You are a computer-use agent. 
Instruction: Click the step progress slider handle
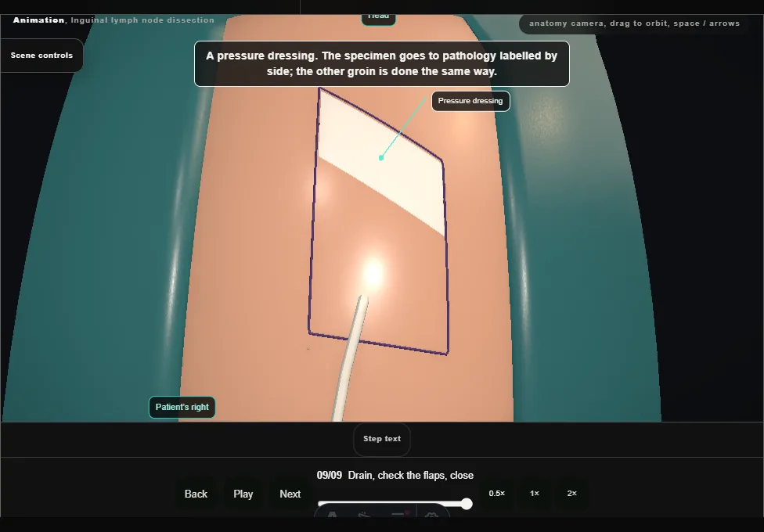tap(467, 504)
